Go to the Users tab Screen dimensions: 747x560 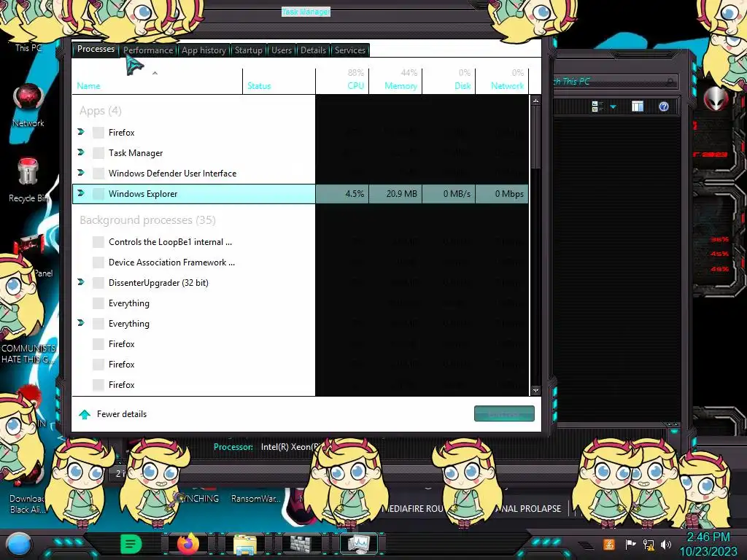[281, 50]
